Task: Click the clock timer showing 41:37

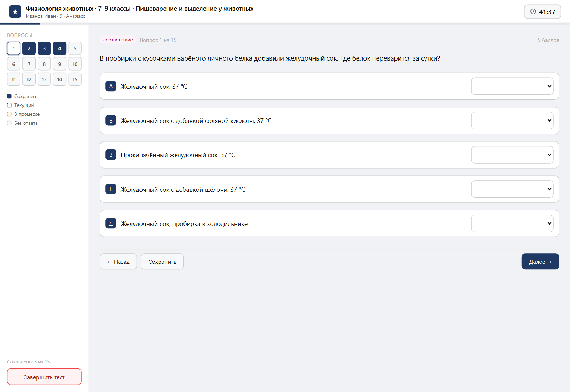Action: pos(542,12)
